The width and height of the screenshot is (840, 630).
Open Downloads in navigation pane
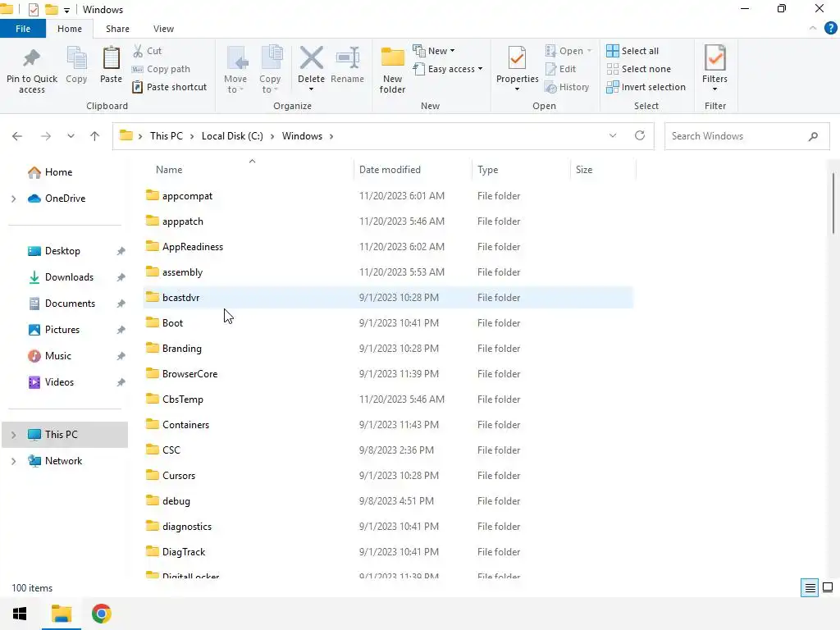(x=69, y=277)
